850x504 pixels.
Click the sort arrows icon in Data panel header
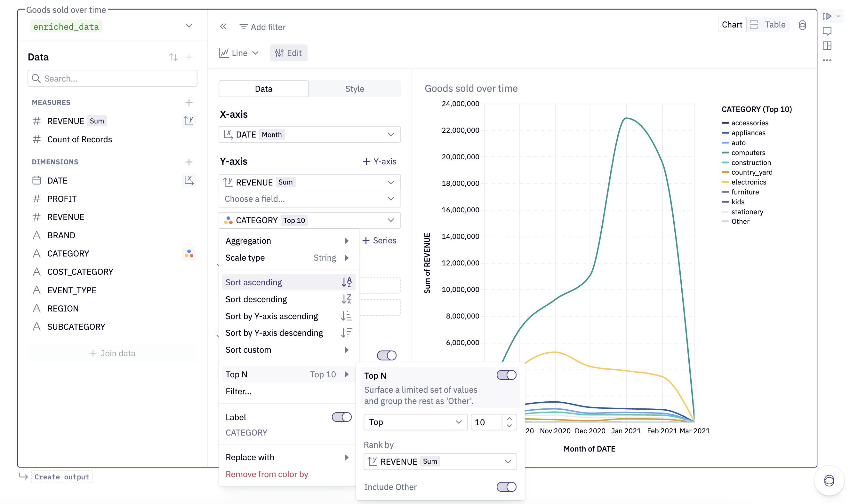pos(174,57)
